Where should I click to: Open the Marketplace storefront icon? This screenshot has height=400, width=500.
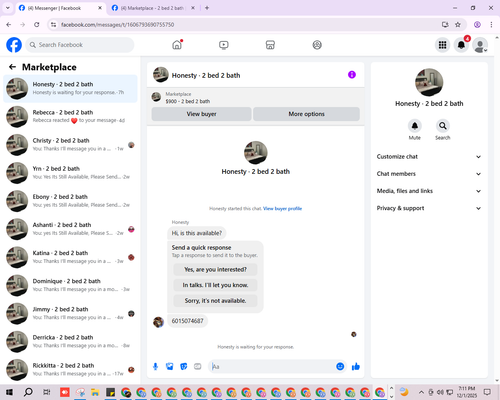[270, 45]
